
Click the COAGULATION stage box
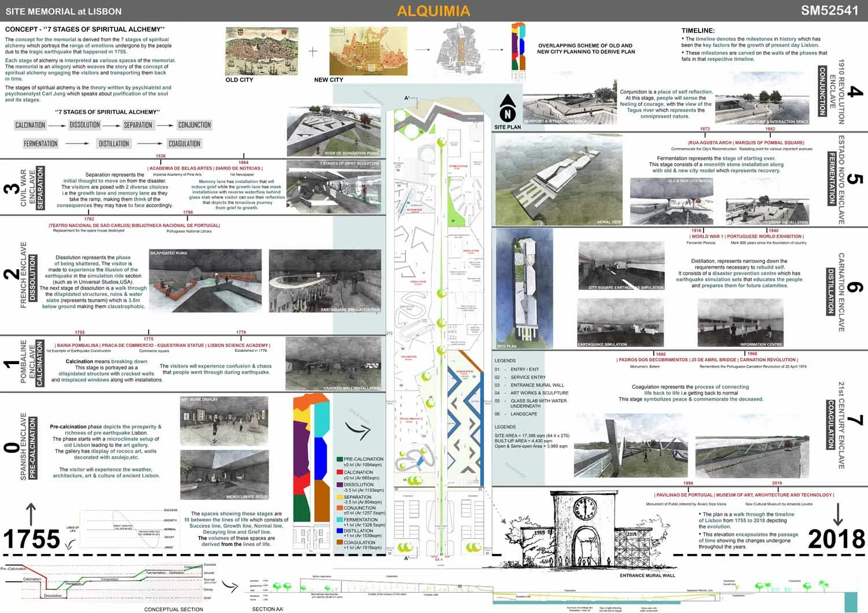point(184,144)
